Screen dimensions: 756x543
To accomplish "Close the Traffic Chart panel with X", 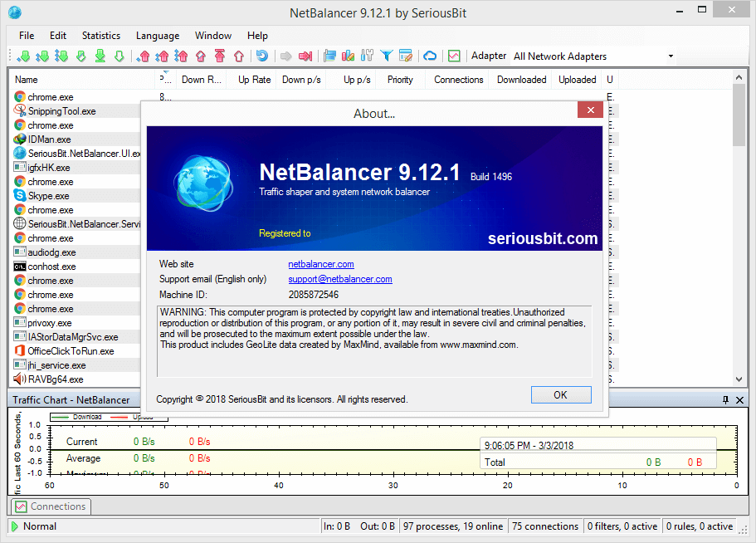I will tap(739, 399).
